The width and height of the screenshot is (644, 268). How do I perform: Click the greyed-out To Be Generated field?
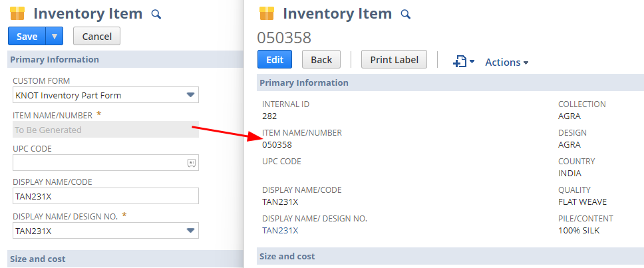click(106, 130)
